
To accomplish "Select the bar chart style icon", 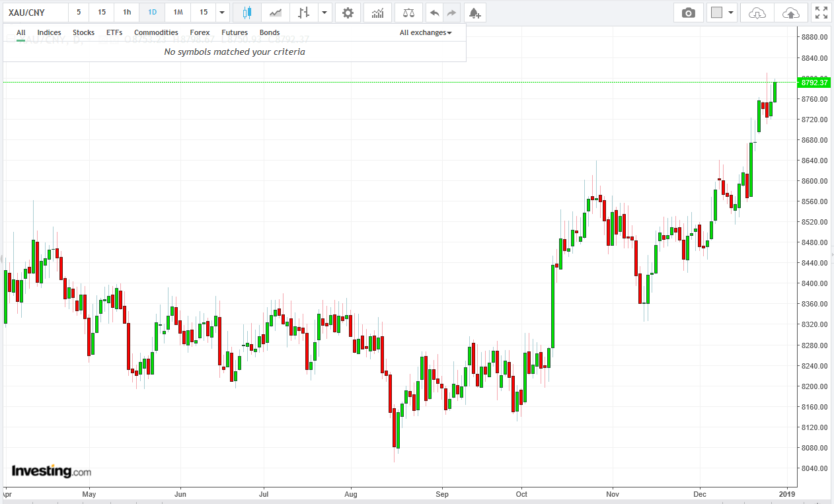I will tap(303, 13).
